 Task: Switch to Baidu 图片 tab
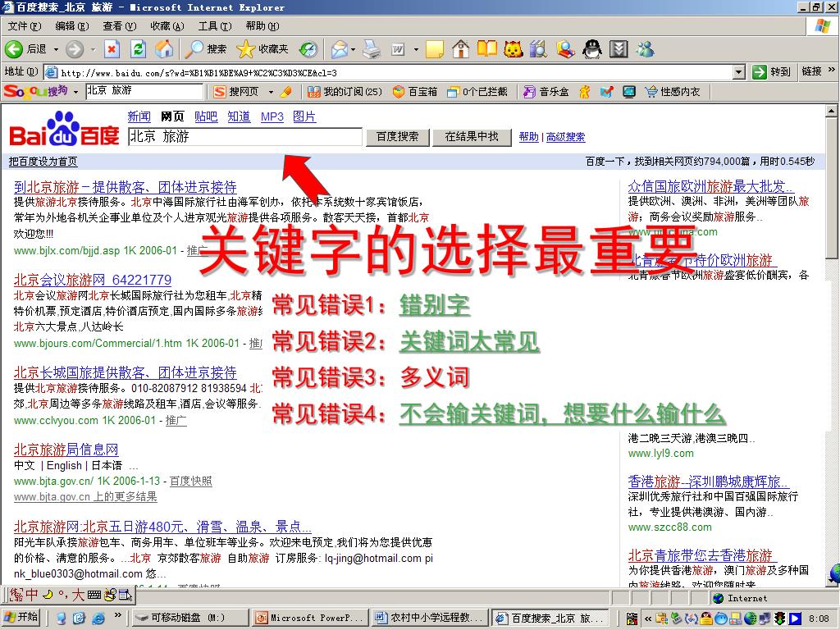(304, 116)
